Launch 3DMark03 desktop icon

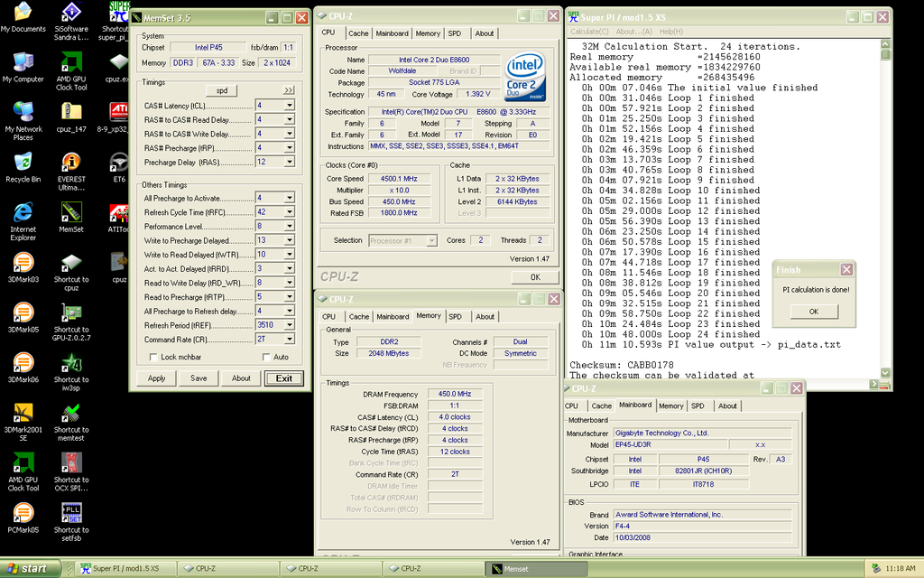click(x=23, y=267)
